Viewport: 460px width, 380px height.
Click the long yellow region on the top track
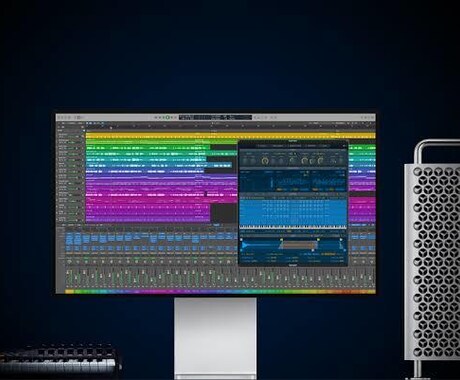(x=230, y=136)
